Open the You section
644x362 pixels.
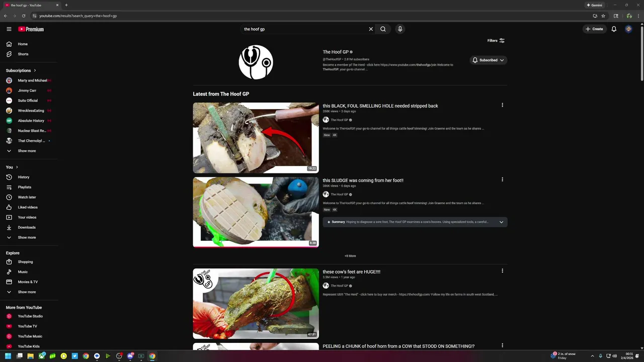12,167
